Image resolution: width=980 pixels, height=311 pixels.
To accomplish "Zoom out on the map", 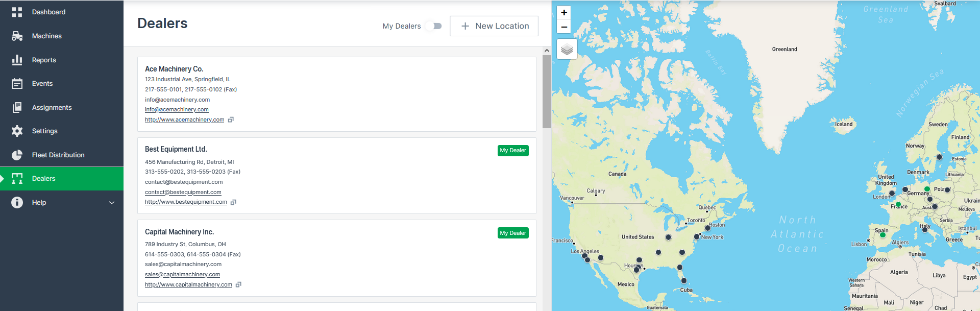I will tap(564, 27).
